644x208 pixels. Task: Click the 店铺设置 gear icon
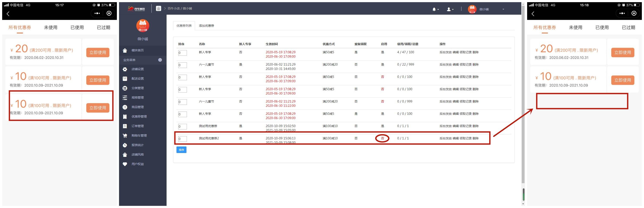coord(125,69)
